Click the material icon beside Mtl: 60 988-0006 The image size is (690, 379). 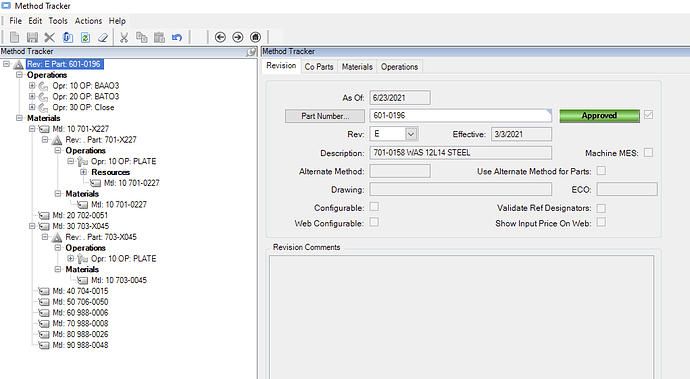tap(44, 313)
